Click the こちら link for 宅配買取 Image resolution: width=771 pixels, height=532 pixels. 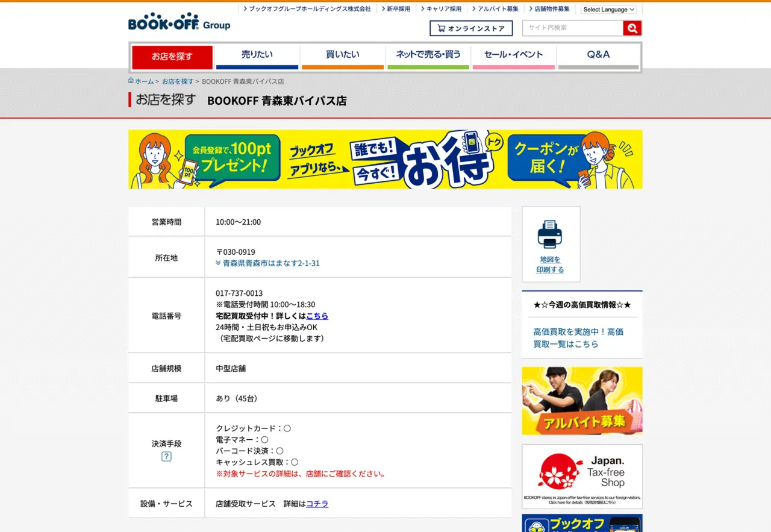[317, 316]
